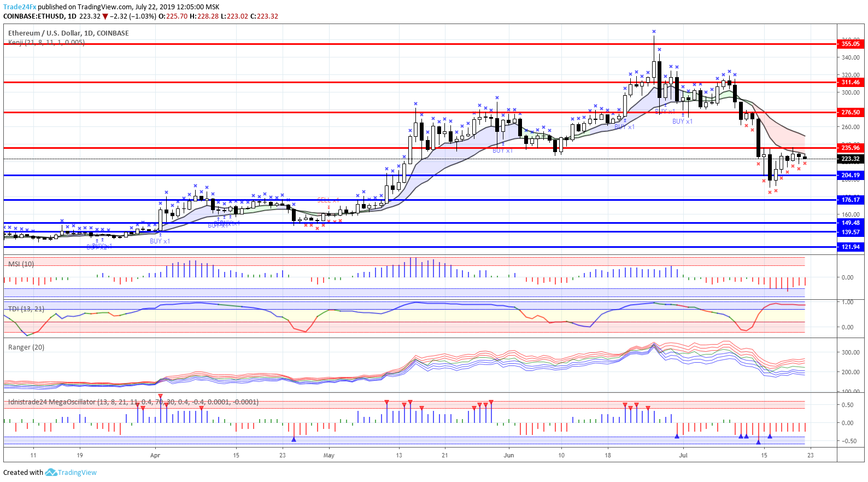Screen dimensions: 868x482
Task: Select the COINBASE:ETHUSD, 1D symbol text
Action: [x=40, y=16]
